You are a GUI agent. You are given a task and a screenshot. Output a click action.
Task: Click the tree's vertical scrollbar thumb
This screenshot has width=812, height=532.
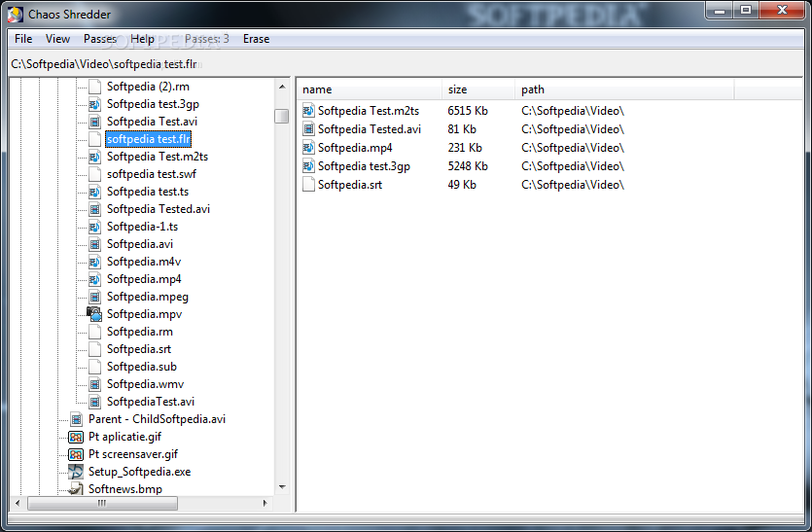tap(282, 116)
